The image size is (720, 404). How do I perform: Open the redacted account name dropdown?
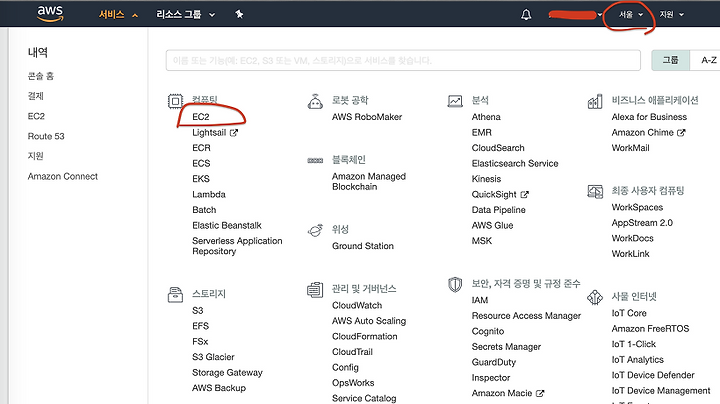click(575, 15)
